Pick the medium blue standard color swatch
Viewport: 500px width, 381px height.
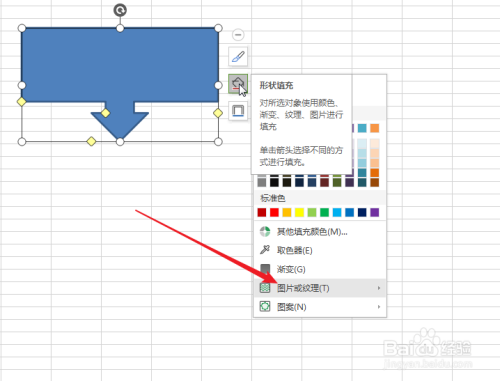pos(350,212)
